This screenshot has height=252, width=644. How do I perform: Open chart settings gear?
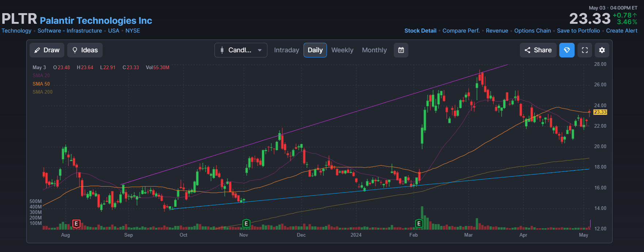tap(602, 50)
